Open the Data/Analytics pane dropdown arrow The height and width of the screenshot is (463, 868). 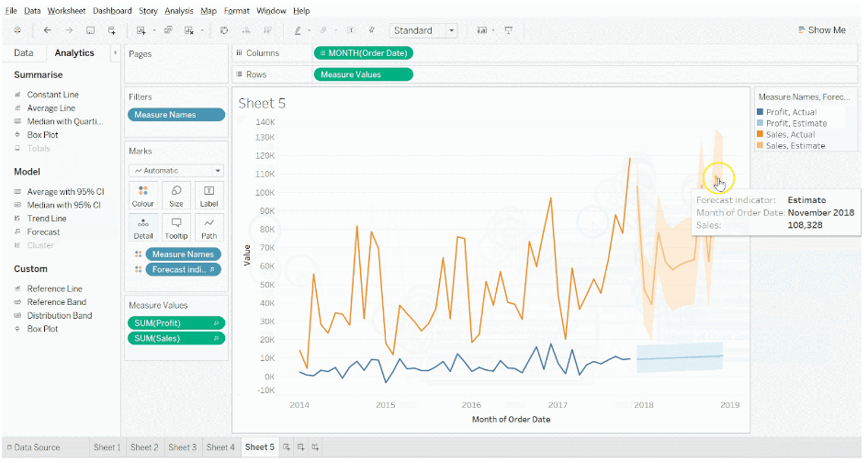[x=115, y=53]
